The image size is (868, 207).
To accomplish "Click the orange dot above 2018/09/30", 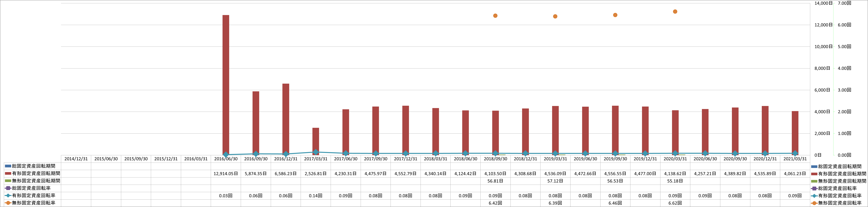I will [495, 16].
